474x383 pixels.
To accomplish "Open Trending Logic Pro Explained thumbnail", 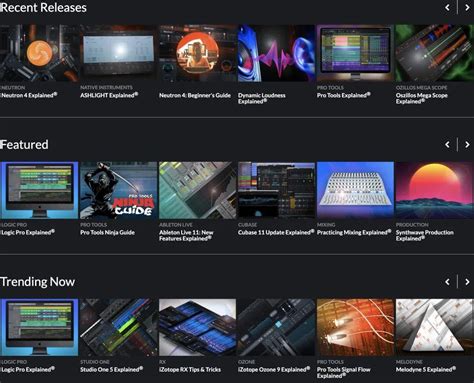I will (x=39, y=327).
